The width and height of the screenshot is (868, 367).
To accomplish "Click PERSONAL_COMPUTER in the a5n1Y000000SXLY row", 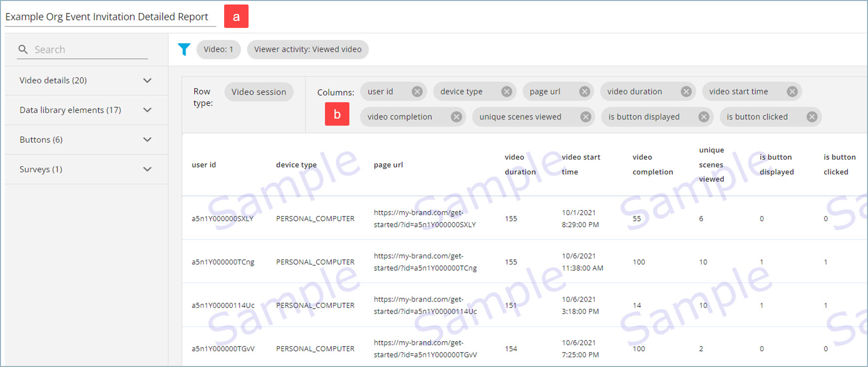I will point(315,218).
